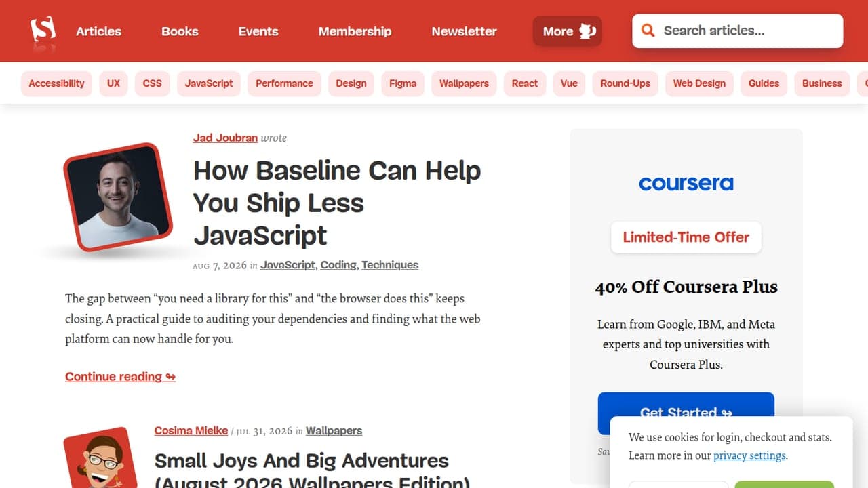Viewport: 868px width, 488px height.
Task: Open the CSS topic tag
Action: (x=153, y=83)
